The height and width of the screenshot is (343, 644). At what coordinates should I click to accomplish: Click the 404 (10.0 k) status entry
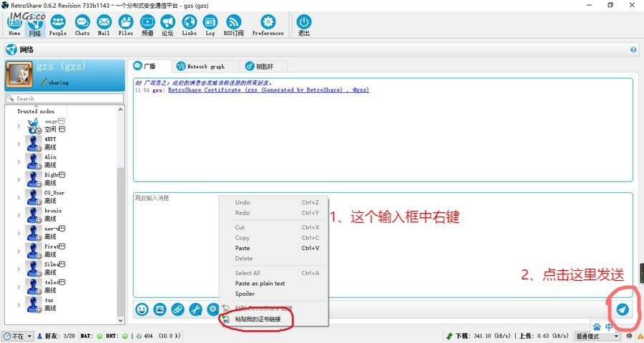pyautogui.click(x=162, y=336)
